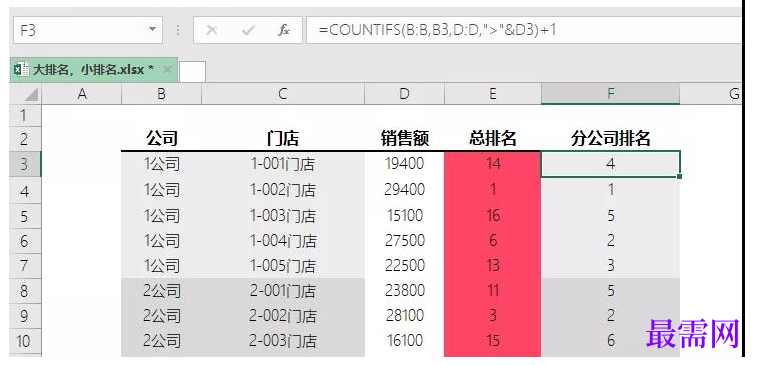Image resolution: width=758 pixels, height=365 pixels.
Task: Select the 2-002门店 cell
Action: pyautogui.click(x=283, y=316)
